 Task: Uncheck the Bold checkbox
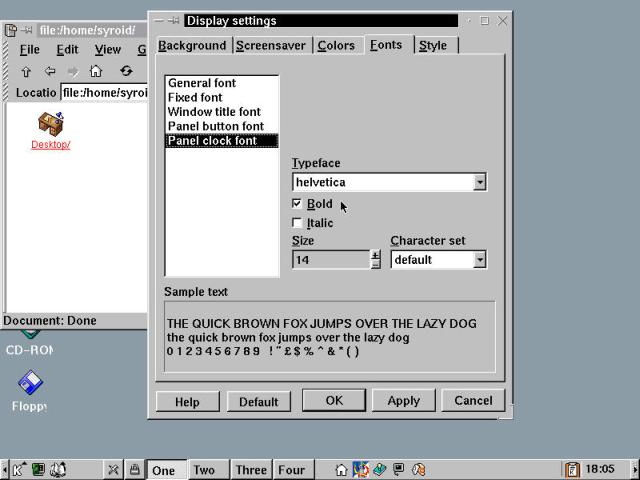point(297,204)
